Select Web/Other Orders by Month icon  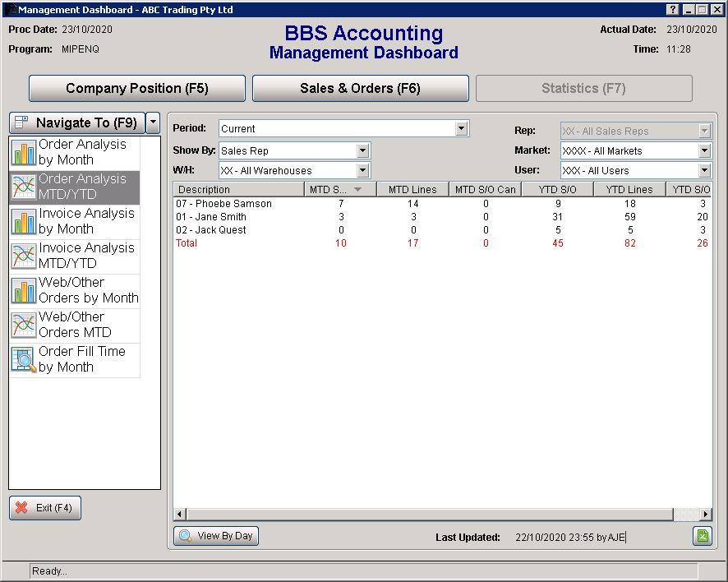click(24, 291)
